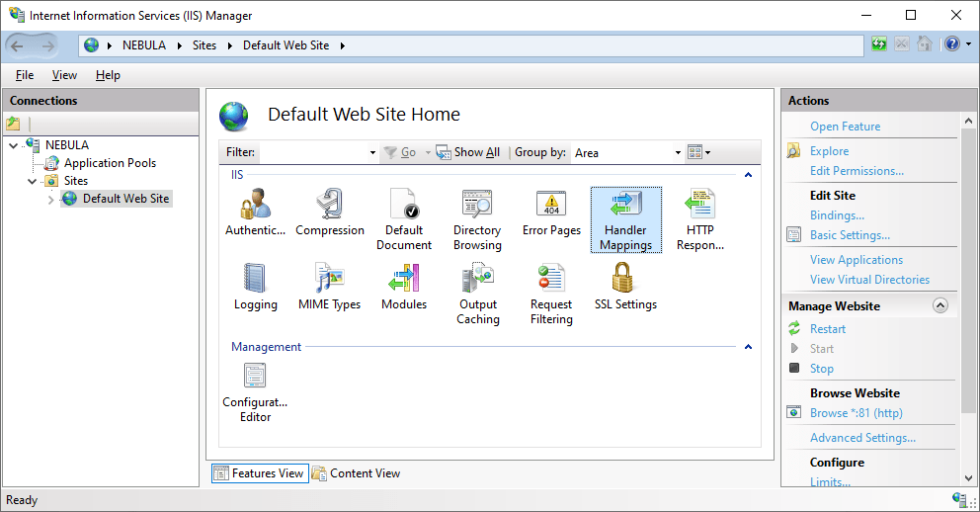Select Default Web Site tree item
This screenshot has height=512, width=980.
coord(125,199)
